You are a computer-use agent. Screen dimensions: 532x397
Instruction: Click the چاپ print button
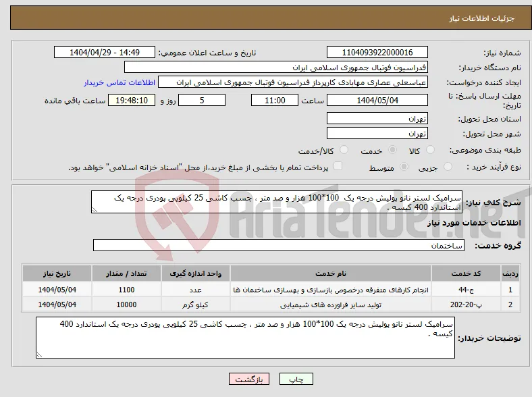pos(296,379)
